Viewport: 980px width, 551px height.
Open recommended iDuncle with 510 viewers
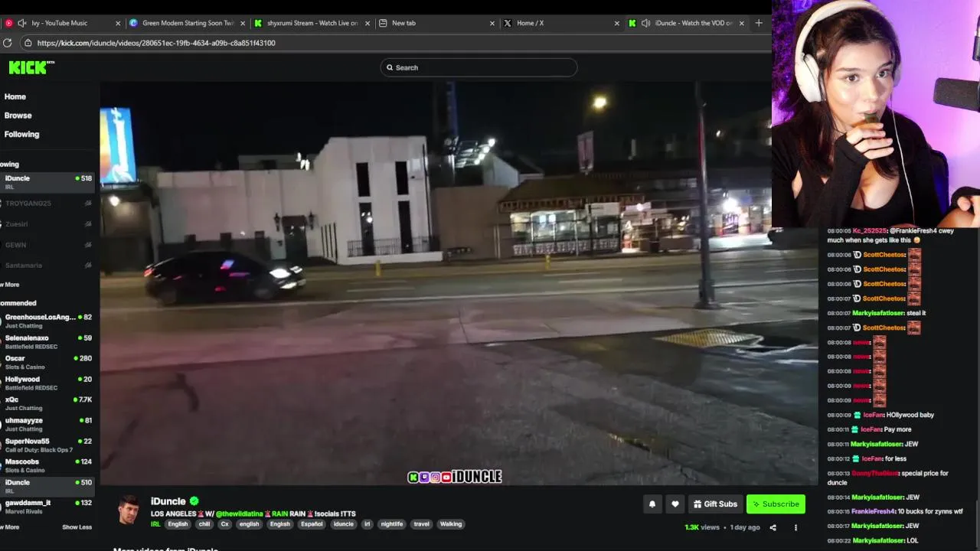[x=47, y=486]
